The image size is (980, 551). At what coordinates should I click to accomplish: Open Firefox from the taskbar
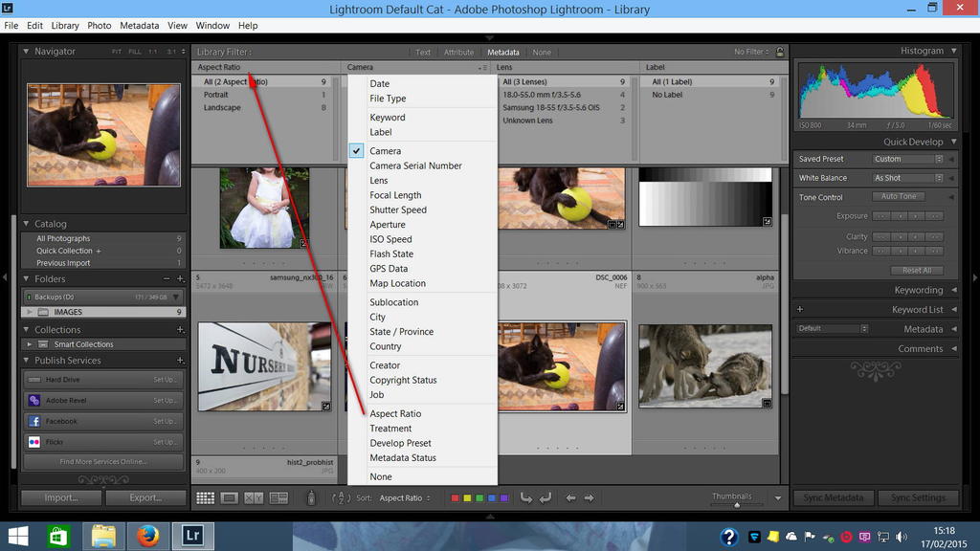click(146, 537)
